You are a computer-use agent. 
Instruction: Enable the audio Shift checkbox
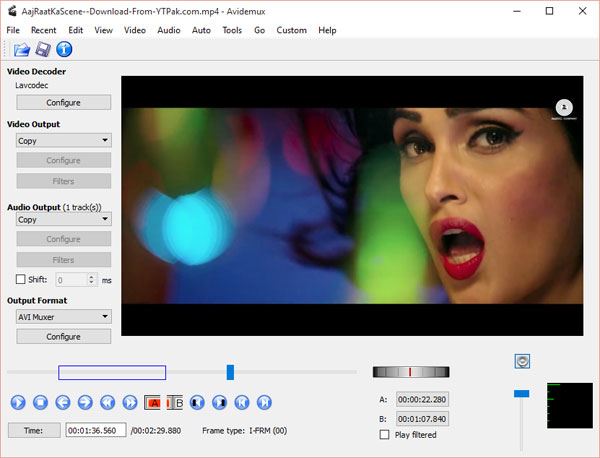click(21, 279)
